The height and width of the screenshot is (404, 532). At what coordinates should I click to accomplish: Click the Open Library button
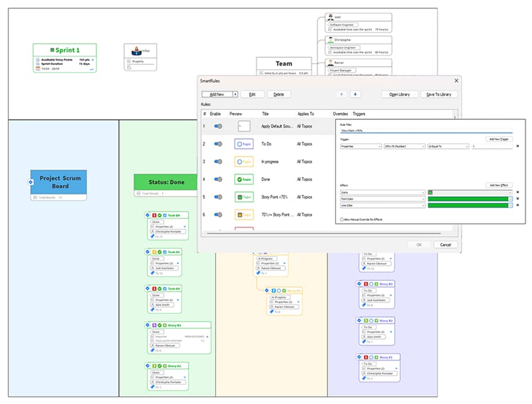[x=400, y=95]
